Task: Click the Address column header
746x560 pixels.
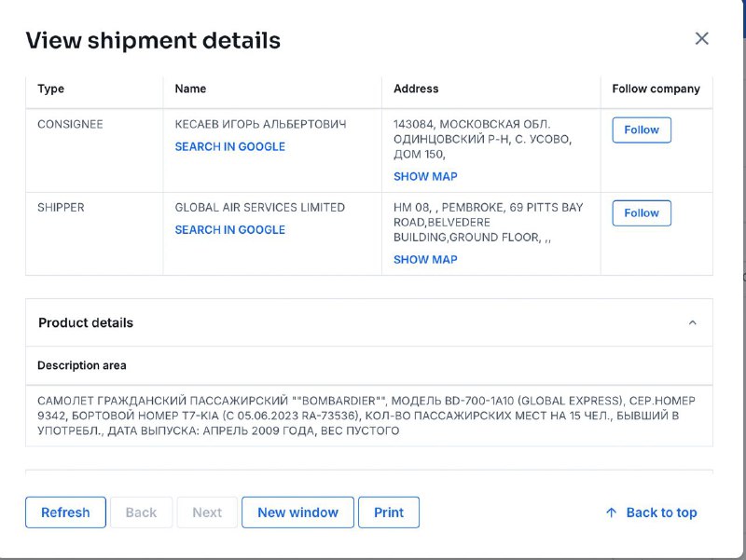Action: (416, 89)
